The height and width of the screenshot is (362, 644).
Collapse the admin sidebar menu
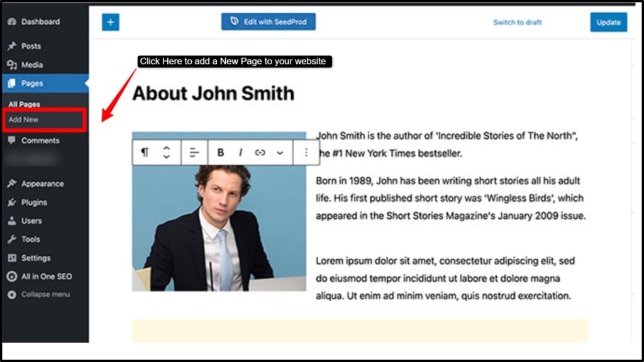45,295
